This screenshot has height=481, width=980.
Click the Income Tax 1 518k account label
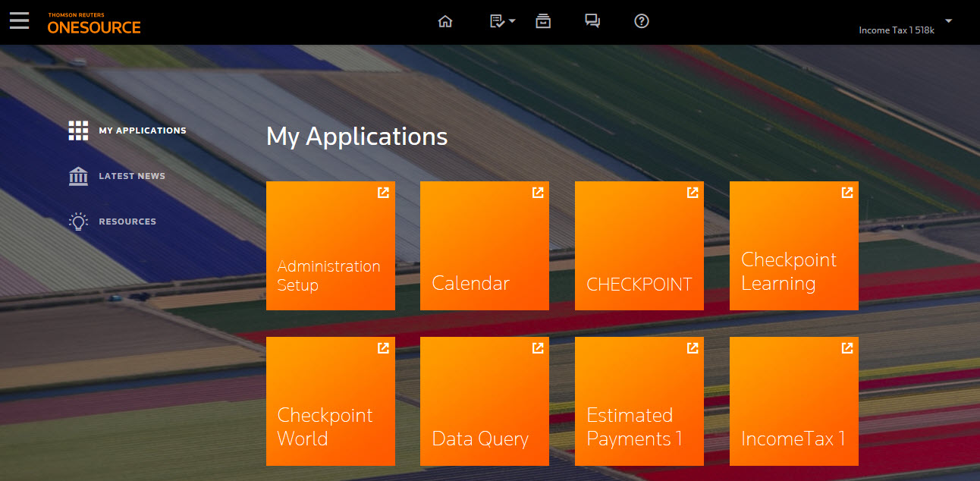coord(896,30)
